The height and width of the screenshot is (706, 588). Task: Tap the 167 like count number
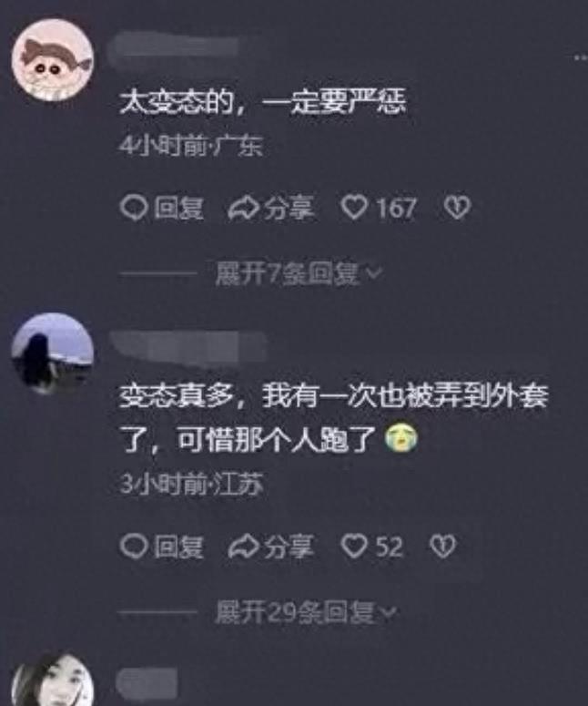[x=396, y=209]
